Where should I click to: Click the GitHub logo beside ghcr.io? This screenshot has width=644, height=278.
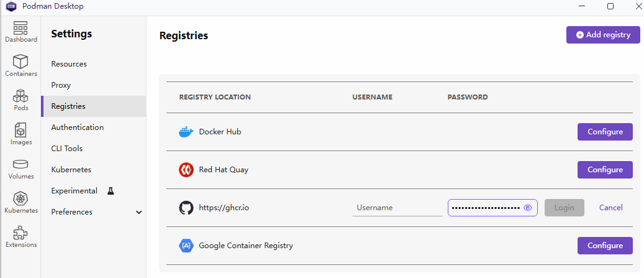coord(186,208)
